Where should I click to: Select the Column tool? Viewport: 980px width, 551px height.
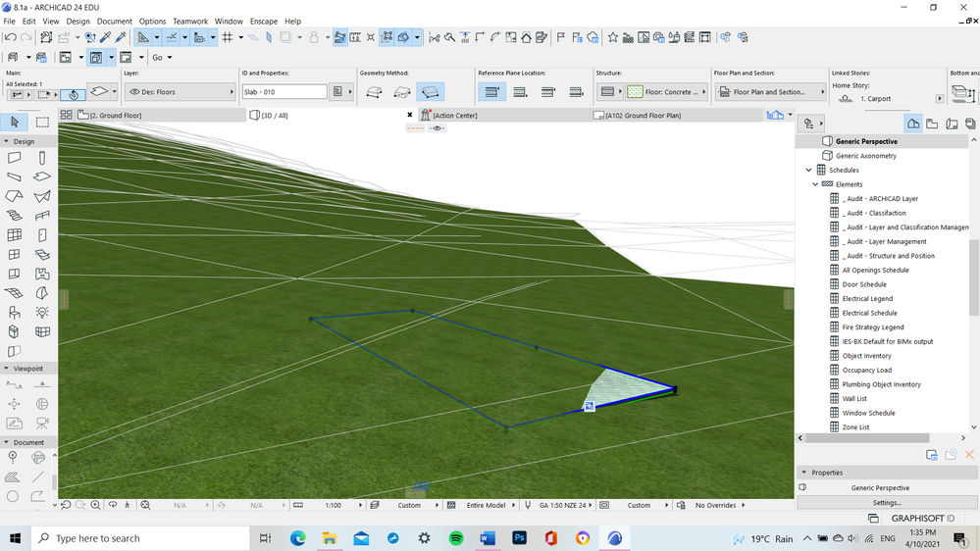click(43, 158)
